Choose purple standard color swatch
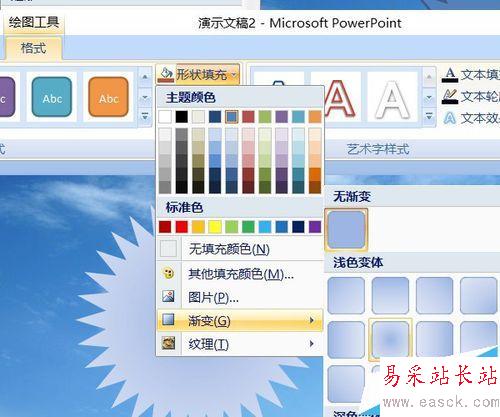The width and height of the screenshot is (500, 417). (x=315, y=227)
